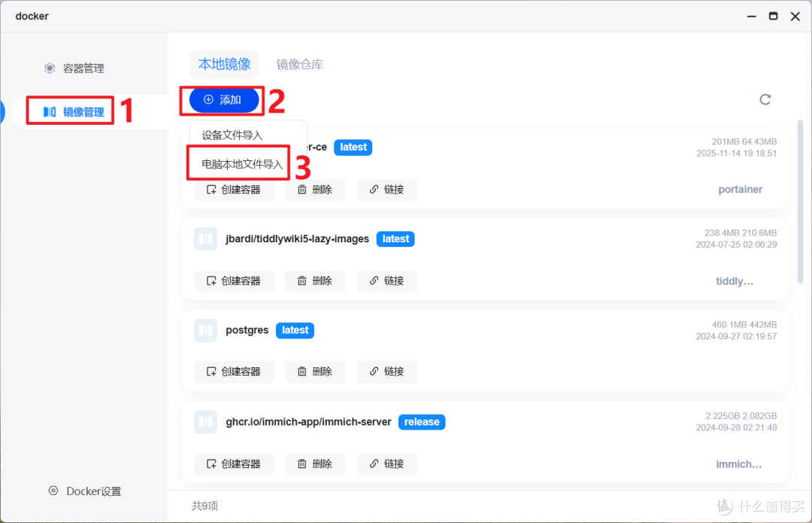
Task: Click the 2024-07-25 02:06:29 timestamp
Action: click(x=736, y=245)
